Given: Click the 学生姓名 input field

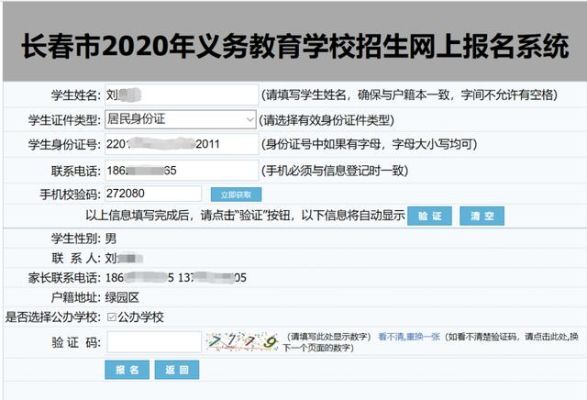Looking at the screenshot, I should point(182,95).
